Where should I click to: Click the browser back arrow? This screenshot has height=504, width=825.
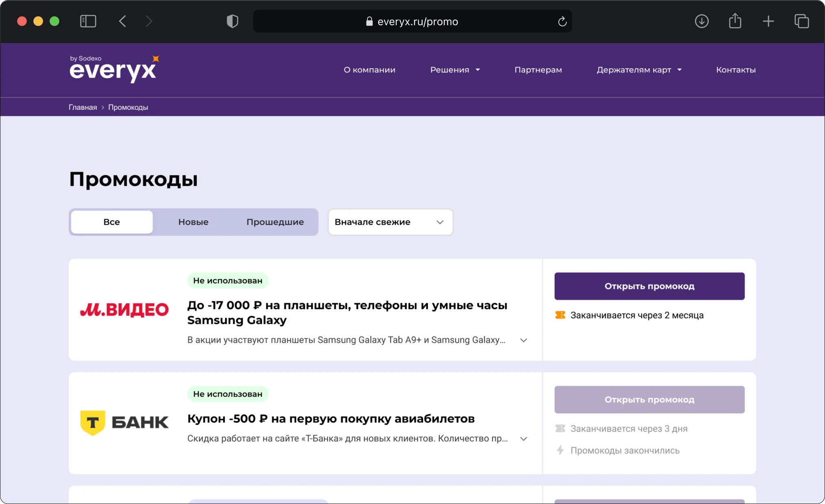[123, 21]
